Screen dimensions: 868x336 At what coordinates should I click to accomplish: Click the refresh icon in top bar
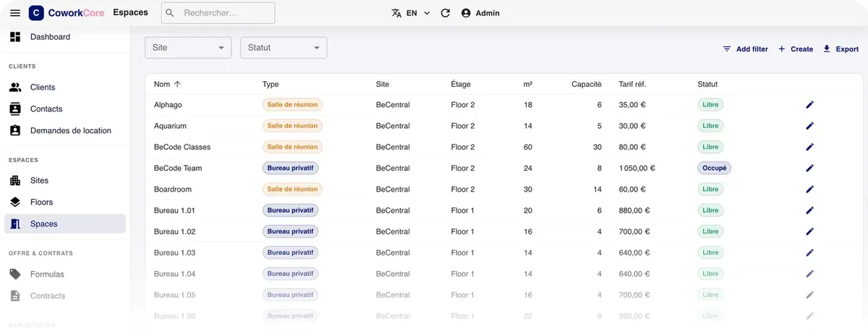click(446, 13)
